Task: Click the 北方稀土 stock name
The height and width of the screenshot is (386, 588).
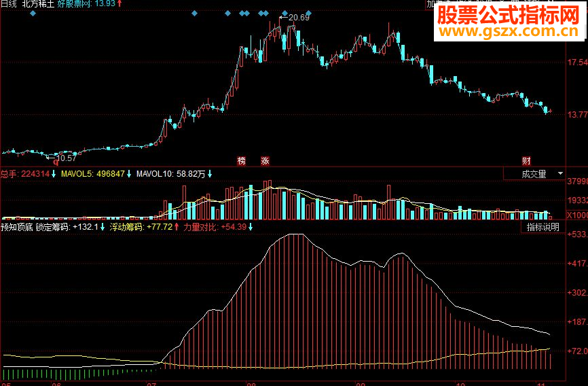Action: click(38, 4)
